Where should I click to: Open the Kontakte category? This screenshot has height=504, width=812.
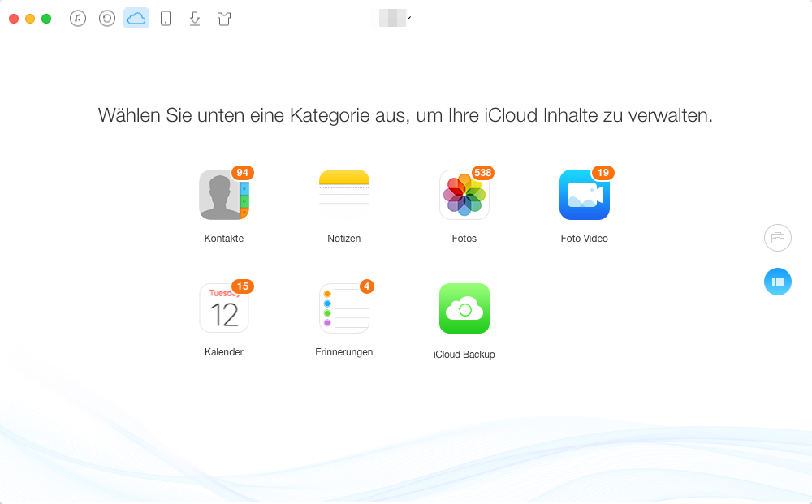[x=224, y=195]
